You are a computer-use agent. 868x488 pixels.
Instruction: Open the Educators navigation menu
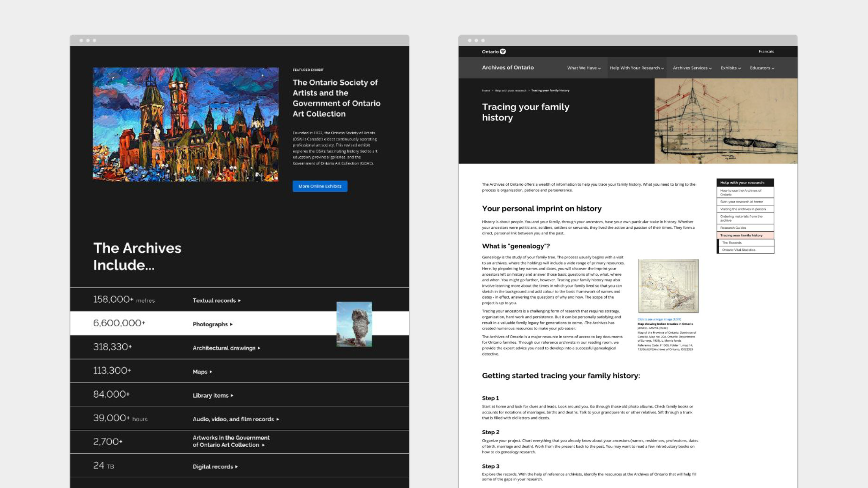pos(762,68)
